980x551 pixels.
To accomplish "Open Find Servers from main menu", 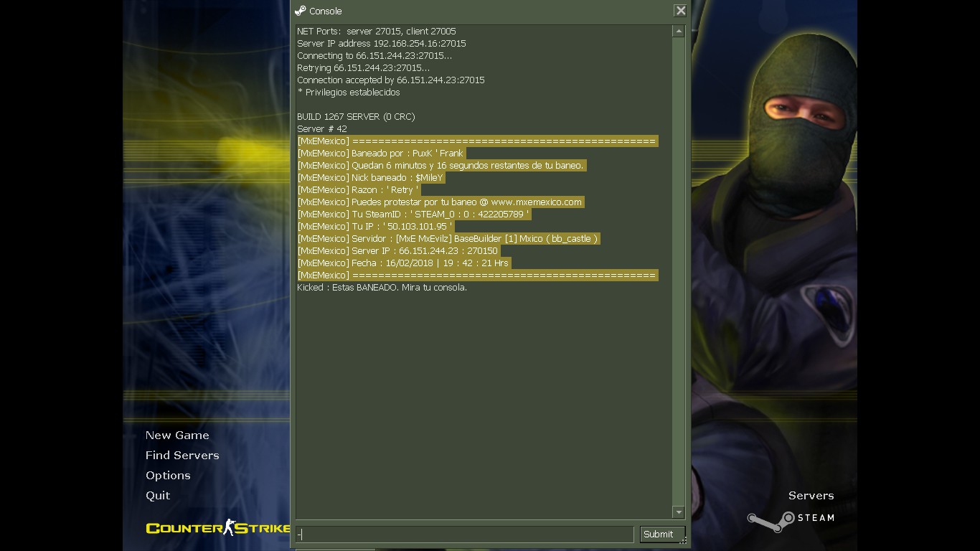I will [x=182, y=456].
